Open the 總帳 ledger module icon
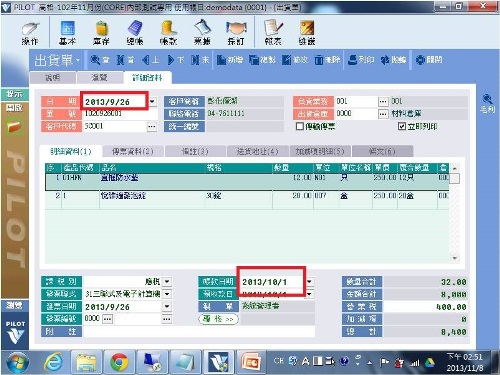500x375 pixels. (135, 33)
